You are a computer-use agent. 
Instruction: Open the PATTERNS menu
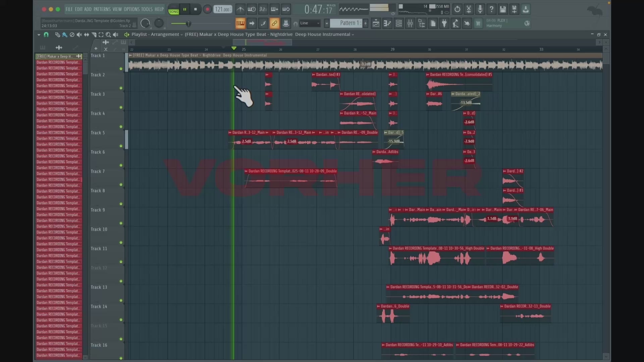tap(102, 9)
